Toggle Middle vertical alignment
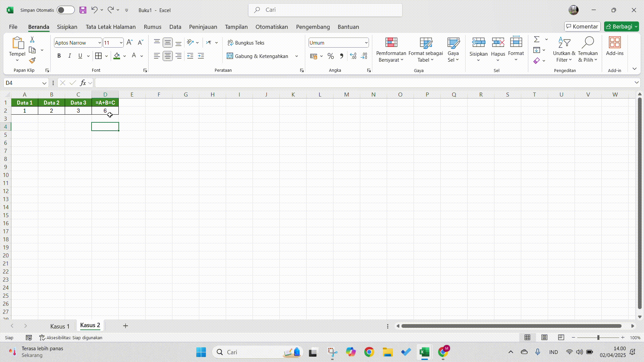The height and width of the screenshot is (362, 644). 168,43
